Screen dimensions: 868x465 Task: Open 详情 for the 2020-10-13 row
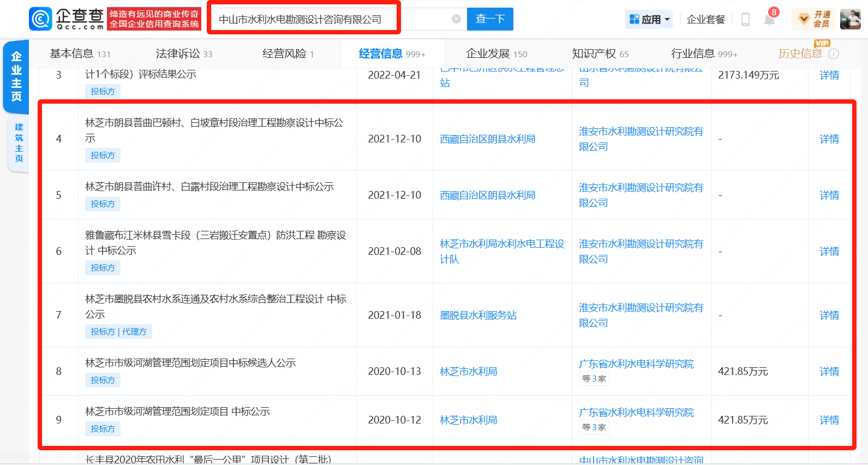tap(829, 371)
